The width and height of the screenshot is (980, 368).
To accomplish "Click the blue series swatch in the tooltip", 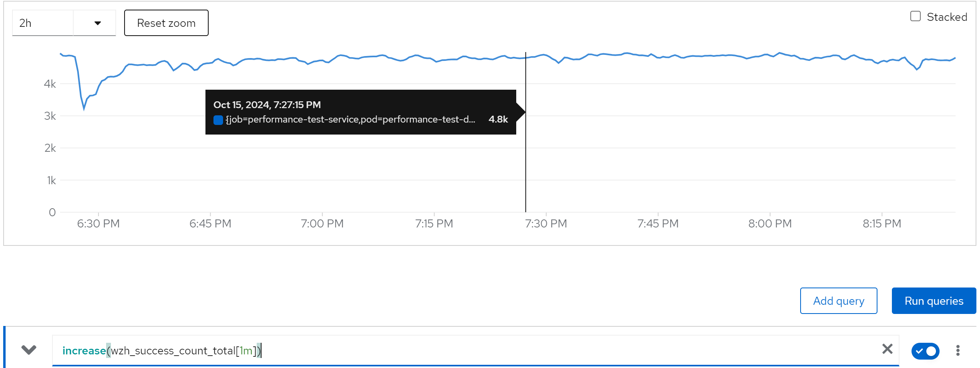I will (218, 120).
